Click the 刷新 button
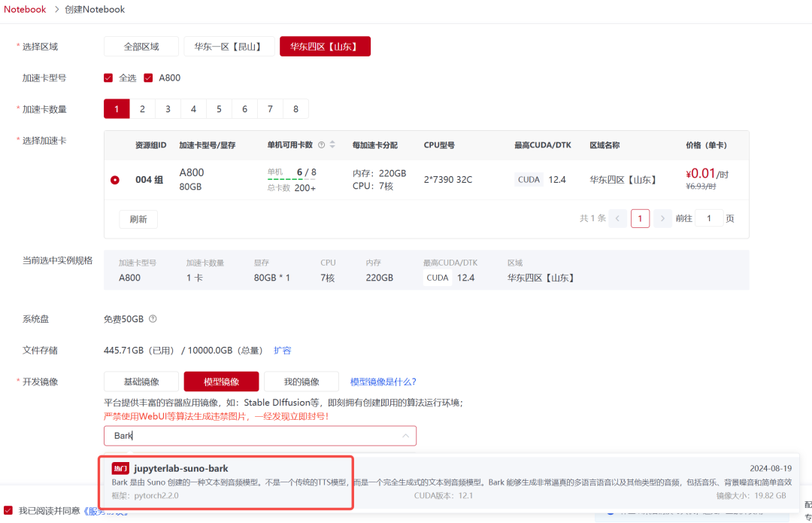812x523 pixels. tap(138, 219)
